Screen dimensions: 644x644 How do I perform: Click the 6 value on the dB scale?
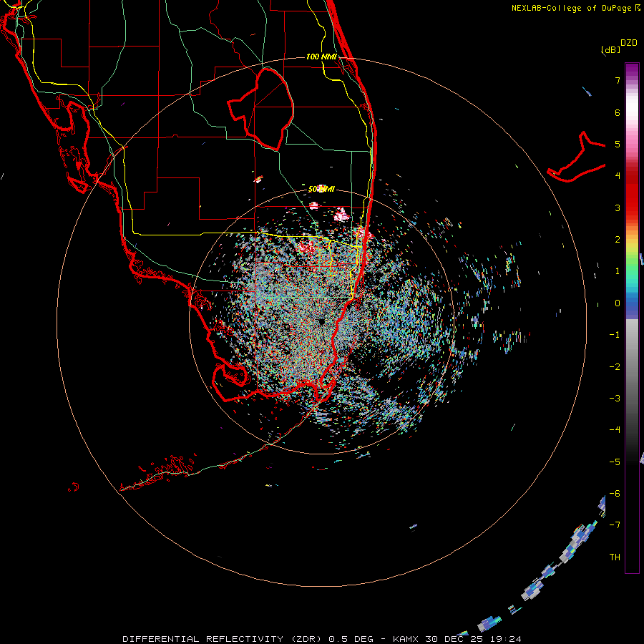[618, 112]
